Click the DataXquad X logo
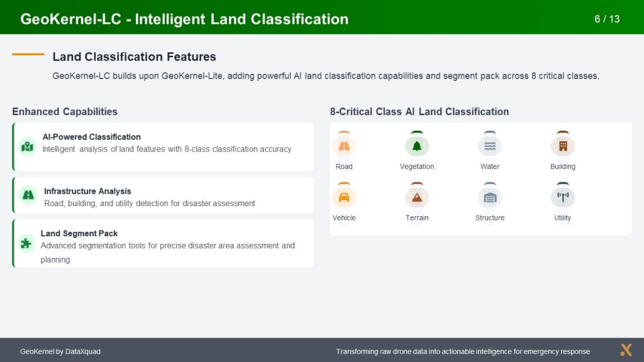 tap(626, 350)
